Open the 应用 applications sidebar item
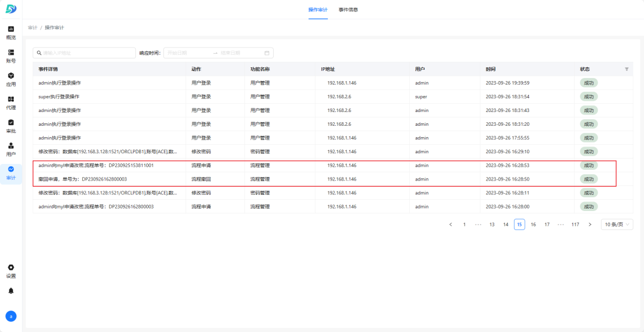This screenshot has height=332, width=644. 11,79
